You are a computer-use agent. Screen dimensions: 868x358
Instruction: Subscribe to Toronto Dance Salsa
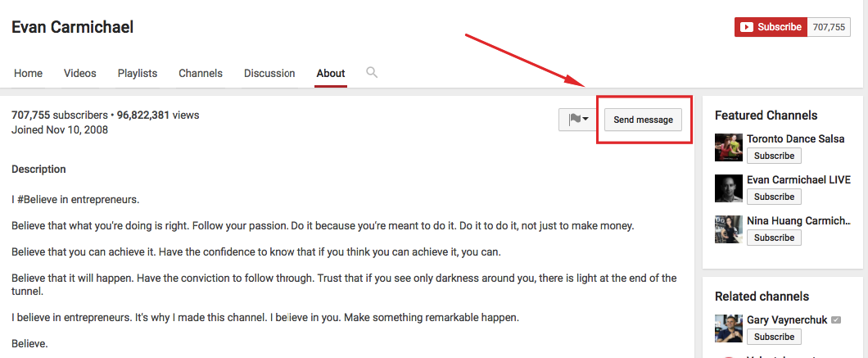click(774, 156)
